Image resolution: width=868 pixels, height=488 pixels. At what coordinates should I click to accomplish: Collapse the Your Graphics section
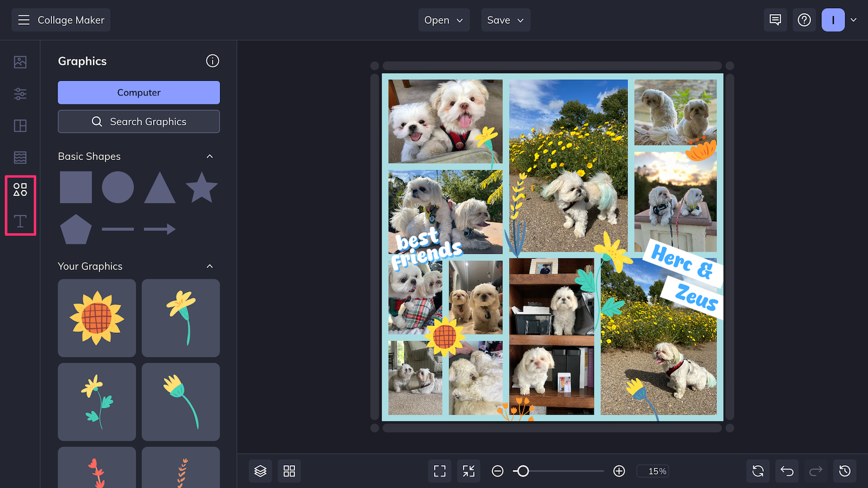pos(210,266)
